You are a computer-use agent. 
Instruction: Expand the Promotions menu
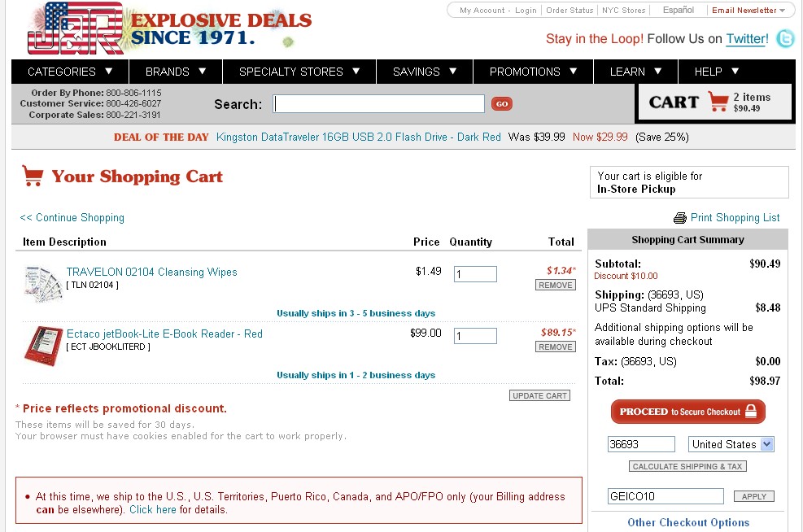[533, 72]
